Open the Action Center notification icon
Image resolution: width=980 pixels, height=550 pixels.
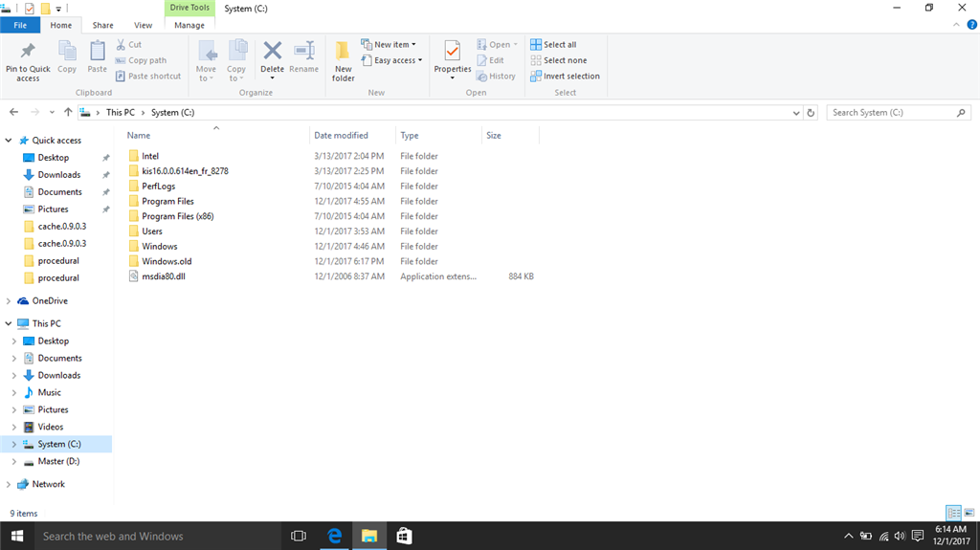point(918,536)
